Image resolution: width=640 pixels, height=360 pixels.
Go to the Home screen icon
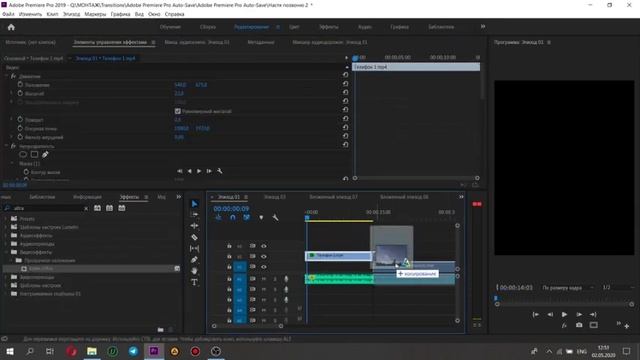tap(11, 27)
